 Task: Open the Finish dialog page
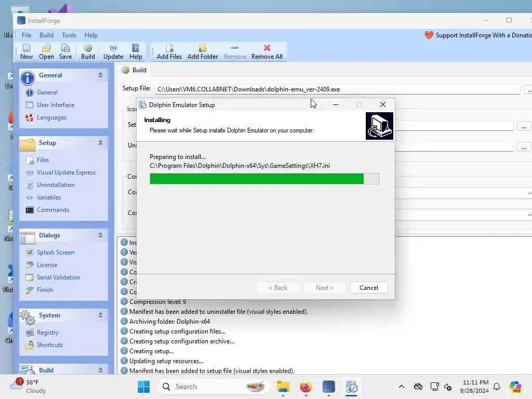(x=45, y=290)
